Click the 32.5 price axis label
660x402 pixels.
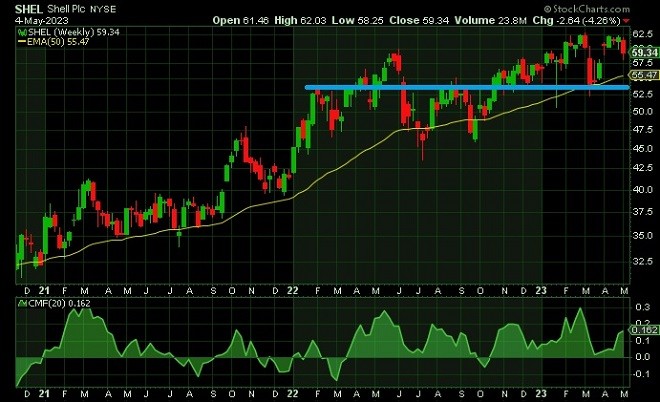(x=643, y=261)
